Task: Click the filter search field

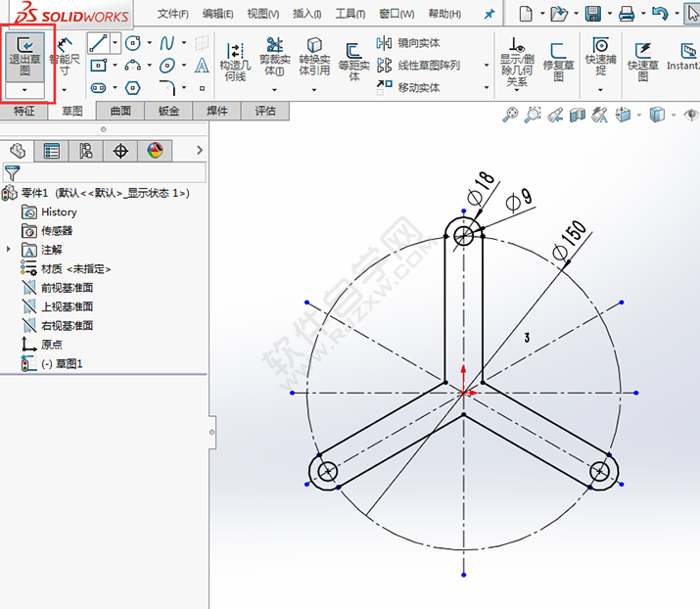Action: click(105, 172)
